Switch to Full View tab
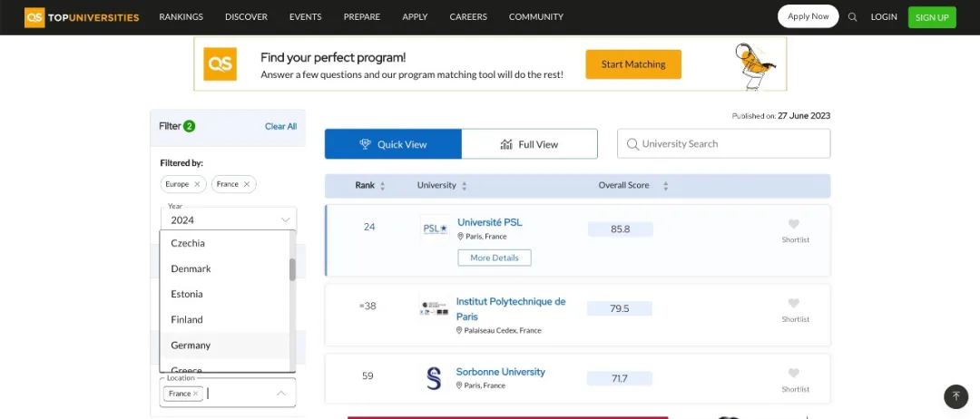Viewport: 980px width, 419px height. coord(529,144)
